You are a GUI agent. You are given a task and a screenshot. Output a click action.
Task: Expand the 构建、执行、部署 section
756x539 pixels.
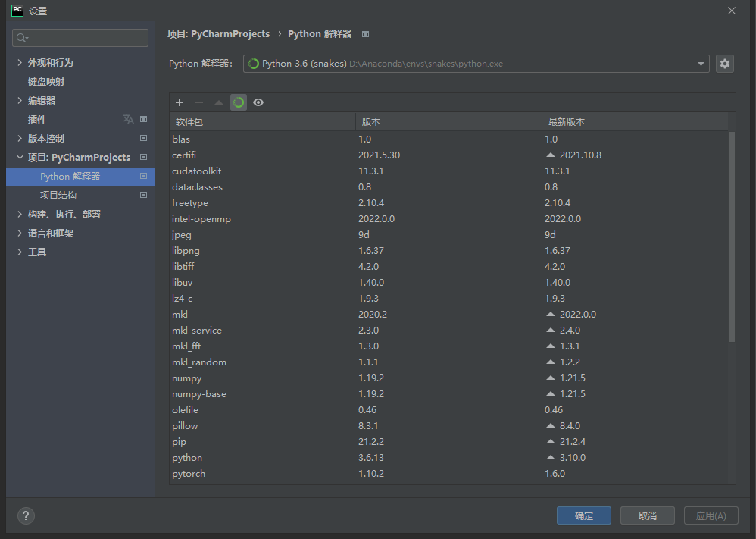[20, 215]
